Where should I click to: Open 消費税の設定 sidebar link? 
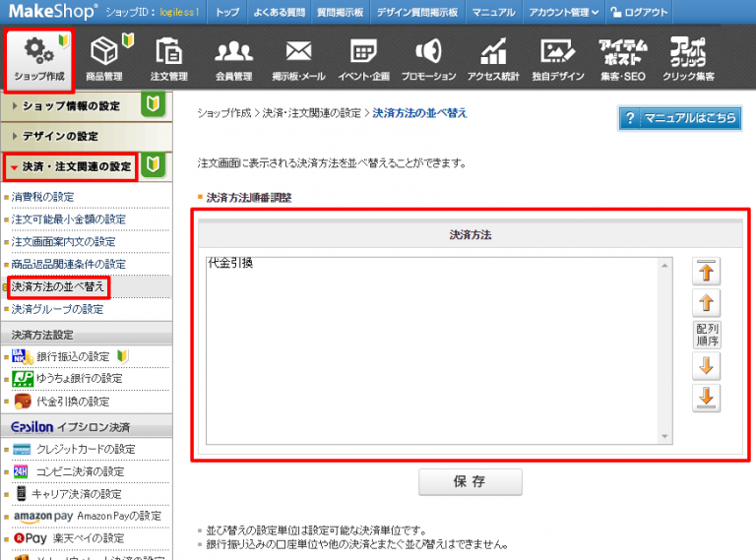[x=42, y=197]
